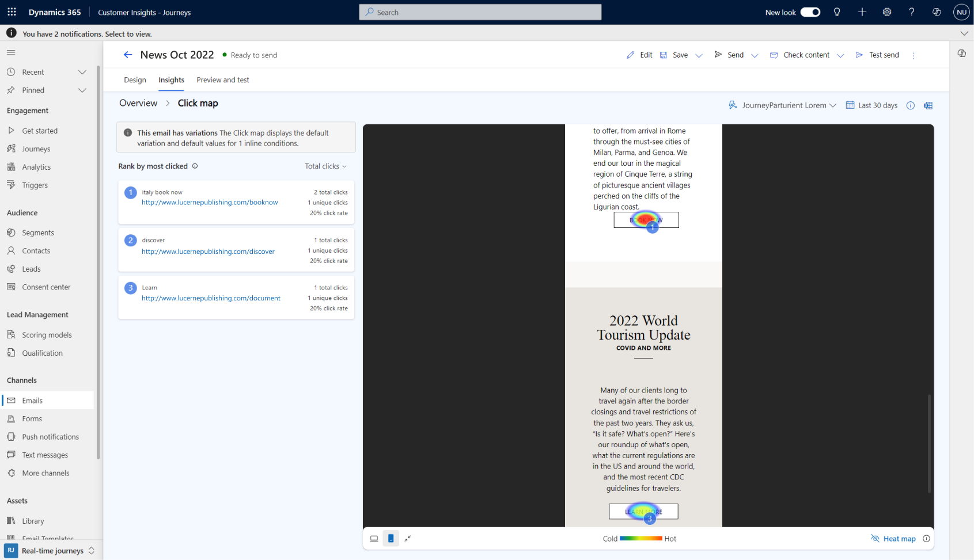Click the email preview vertical scrollbar

(929, 443)
